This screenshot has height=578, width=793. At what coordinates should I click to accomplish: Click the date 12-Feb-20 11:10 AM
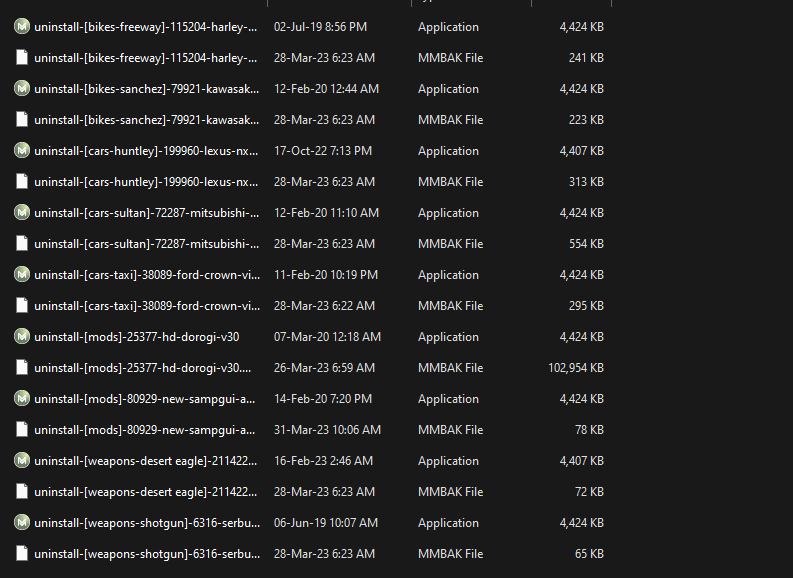point(326,213)
